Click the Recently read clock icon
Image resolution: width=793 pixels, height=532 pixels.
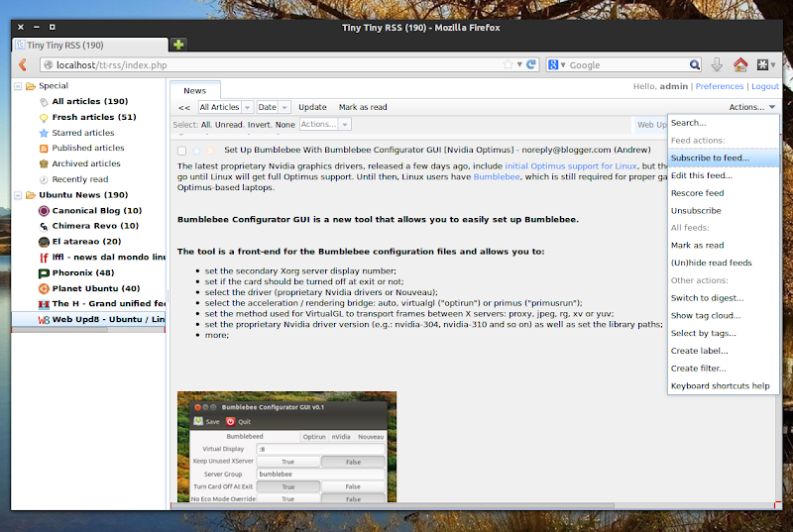pos(44,179)
